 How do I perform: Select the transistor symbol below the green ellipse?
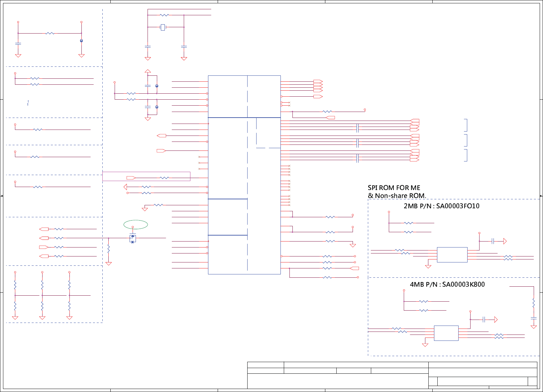tap(133, 239)
